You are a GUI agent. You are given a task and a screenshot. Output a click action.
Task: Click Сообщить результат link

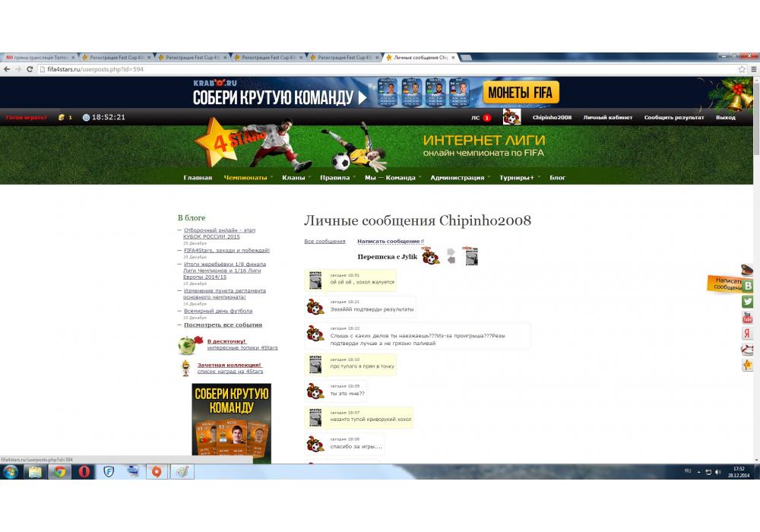673,117
